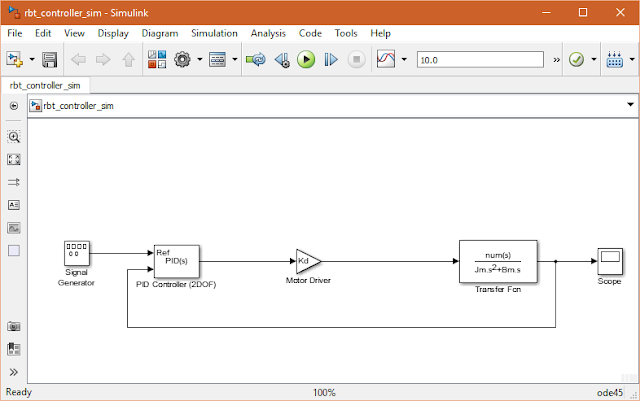Select the Area rectangle tool

[x=14, y=251]
